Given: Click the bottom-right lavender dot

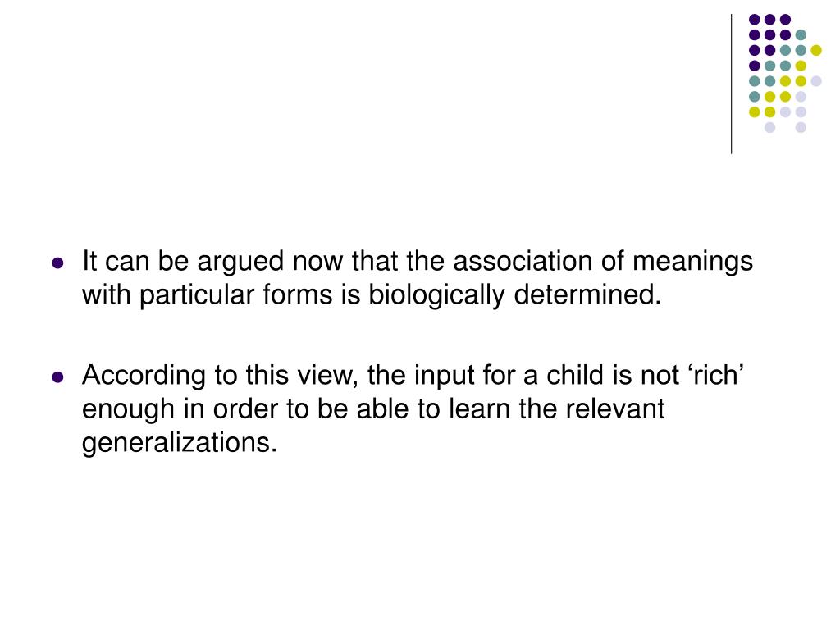Looking at the screenshot, I should coord(801,127).
